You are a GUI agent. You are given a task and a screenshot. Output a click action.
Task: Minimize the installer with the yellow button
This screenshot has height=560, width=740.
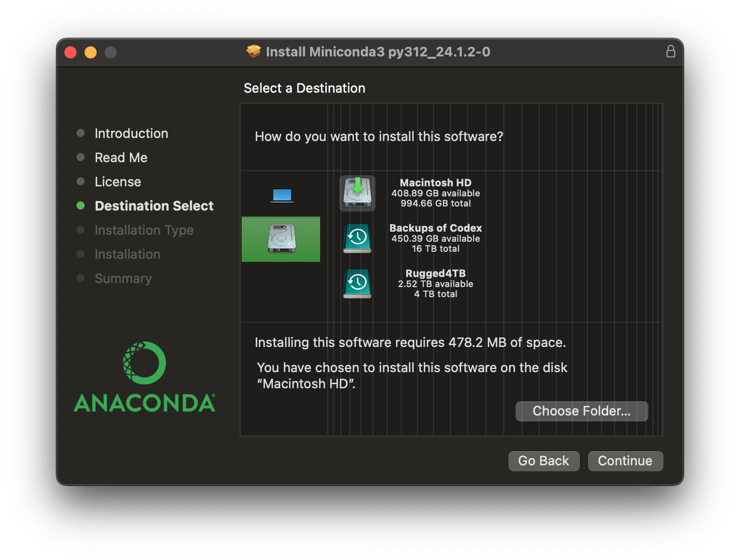pos(91,52)
